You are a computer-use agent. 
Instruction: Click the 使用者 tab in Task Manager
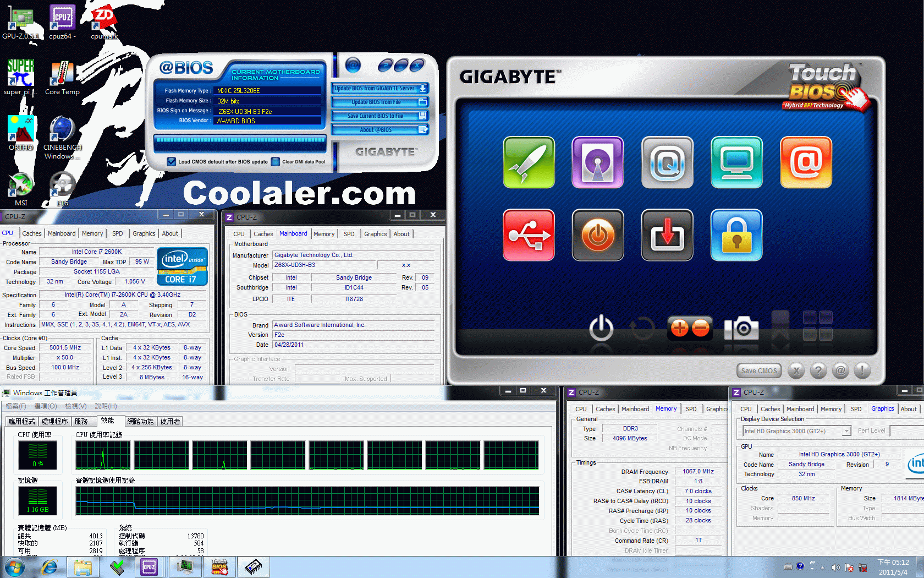[170, 422]
